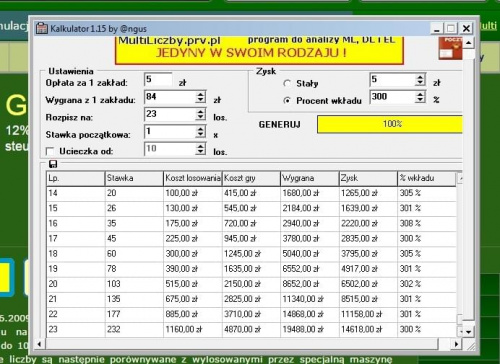Viewport: 500px width, 364px height.
Task: Click horizontal scrollbar left arrow
Action: (39, 344)
